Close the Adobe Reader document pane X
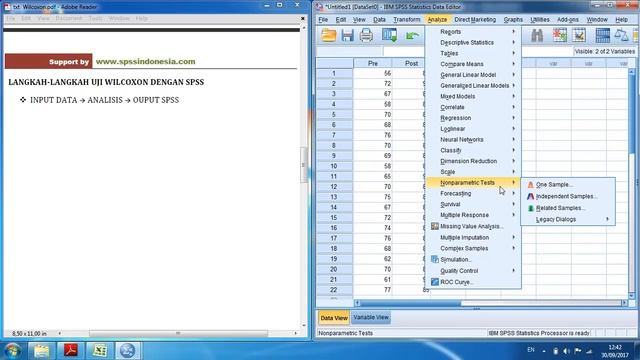This screenshot has height=360, width=640. [302, 18]
